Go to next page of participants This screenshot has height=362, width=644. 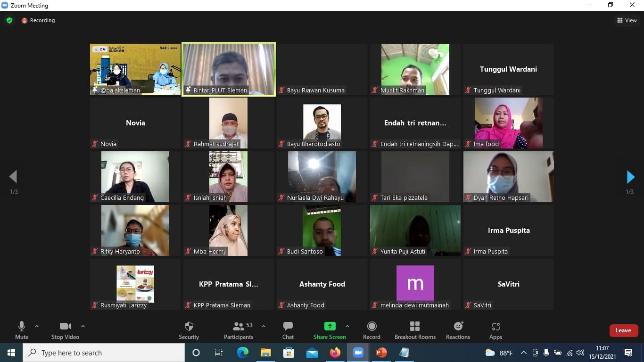630,177
